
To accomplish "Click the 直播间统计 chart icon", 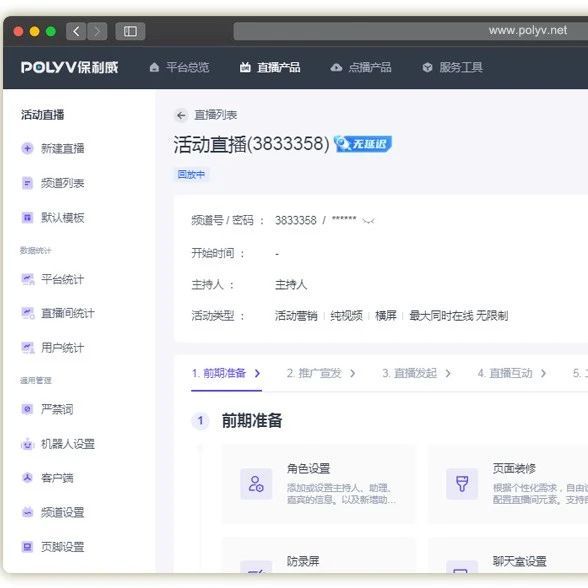I will click(x=27, y=313).
